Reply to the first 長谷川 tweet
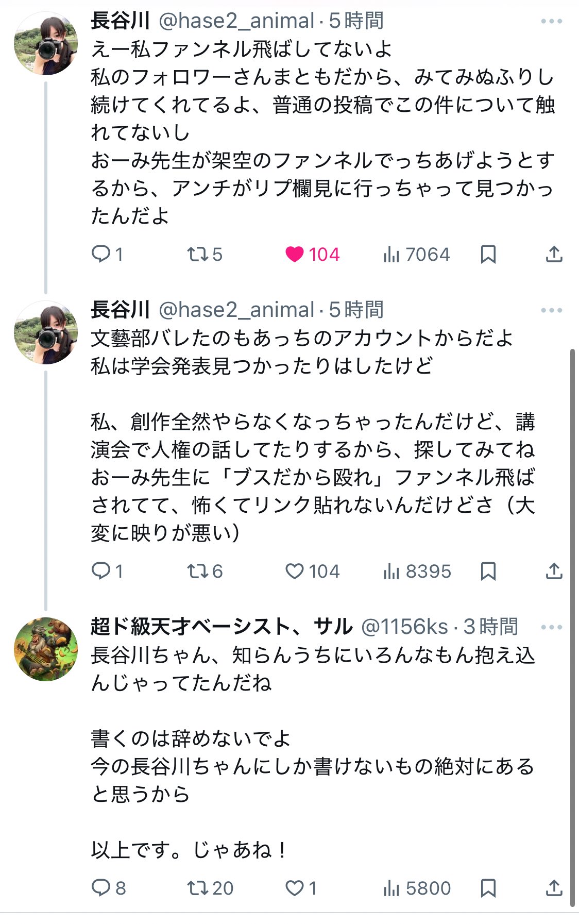Image resolution: width=579 pixels, height=924 pixels. click(100, 254)
